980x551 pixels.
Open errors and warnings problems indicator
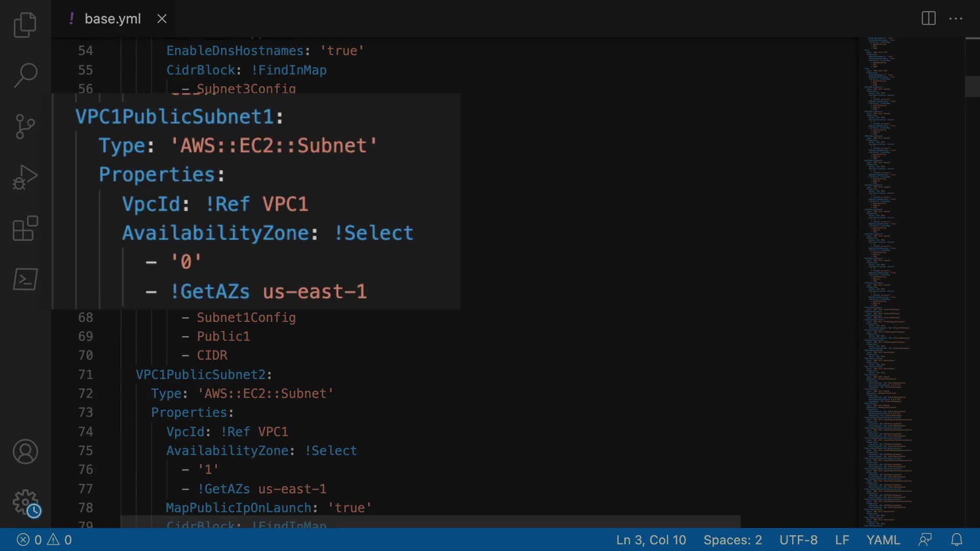(44, 540)
